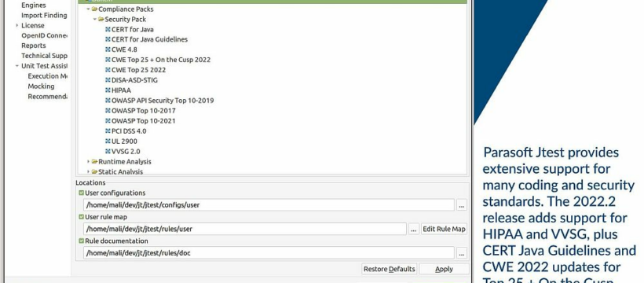The image size is (644, 283).
Task: Select the CWE Top 25 2022 configuration
Action: 139,70
